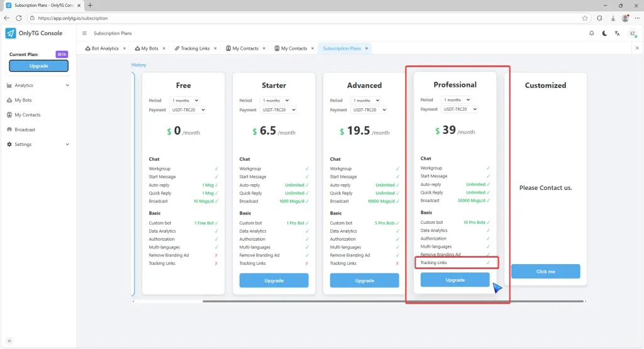
Task: Open the History link
Action: click(139, 65)
